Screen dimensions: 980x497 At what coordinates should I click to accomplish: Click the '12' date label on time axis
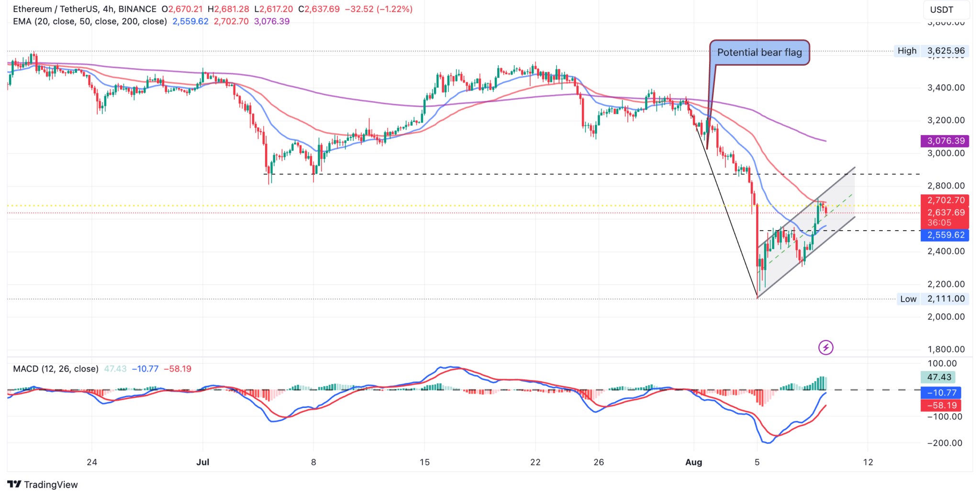[x=868, y=462]
